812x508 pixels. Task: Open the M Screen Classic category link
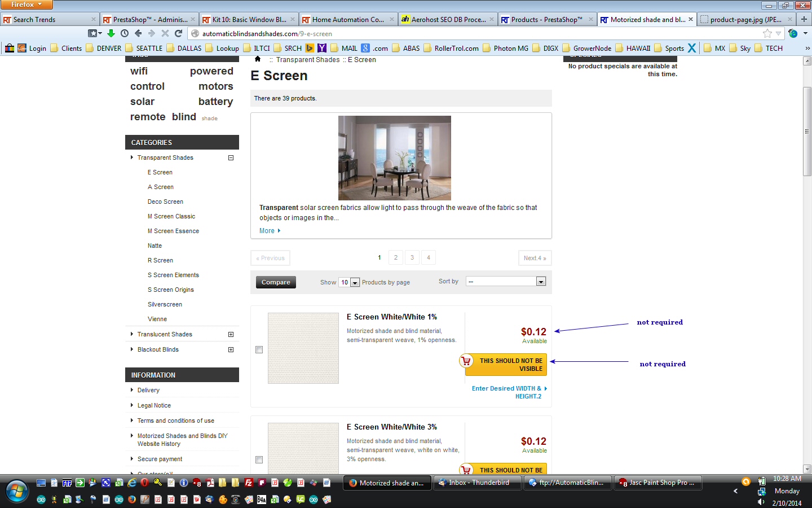click(x=171, y=216)
